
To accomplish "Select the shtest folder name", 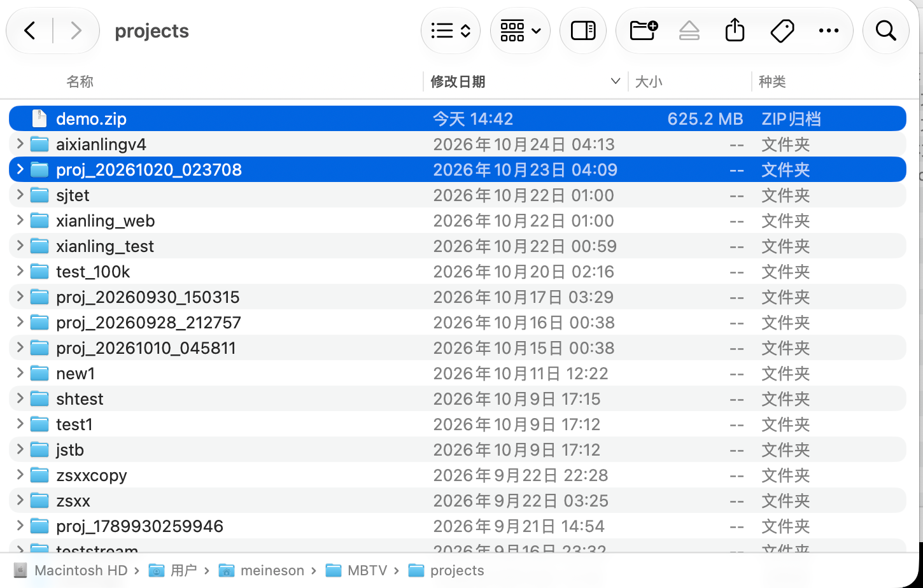I will [x=80, y=399].
